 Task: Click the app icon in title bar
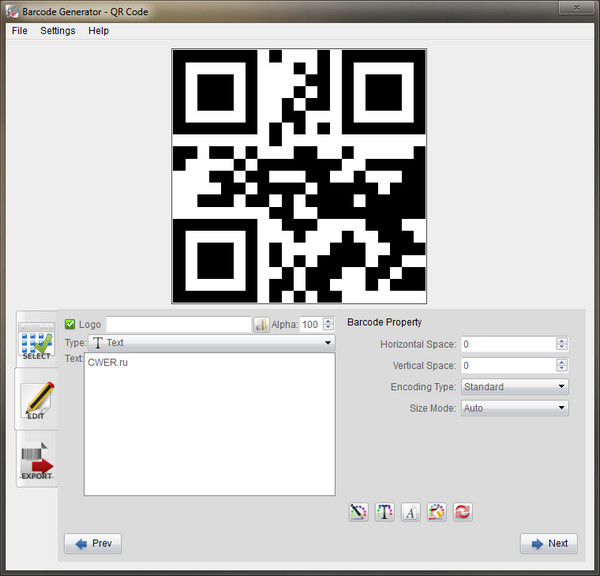click(12, 11)
